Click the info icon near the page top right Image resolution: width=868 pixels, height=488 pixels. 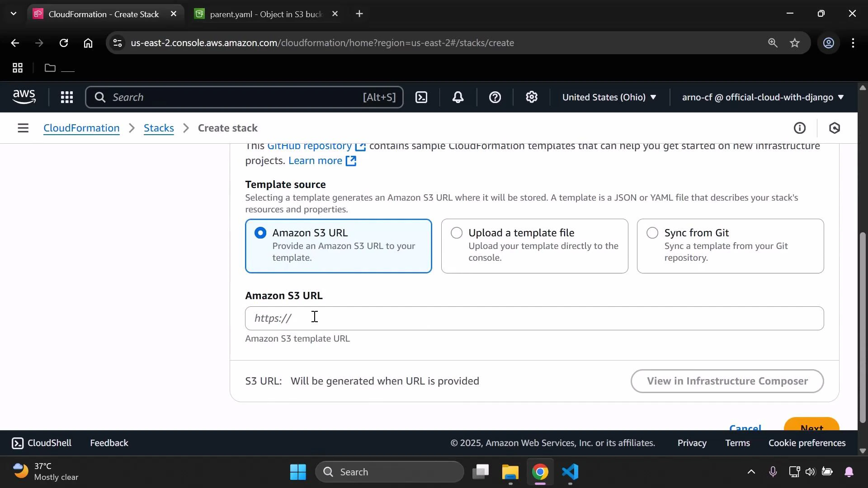800,128
